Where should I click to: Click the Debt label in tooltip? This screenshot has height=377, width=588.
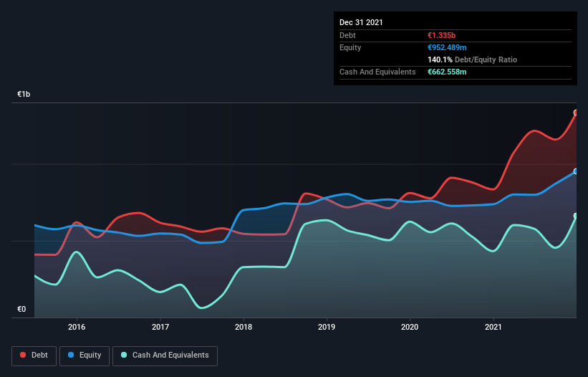(347, 35)
